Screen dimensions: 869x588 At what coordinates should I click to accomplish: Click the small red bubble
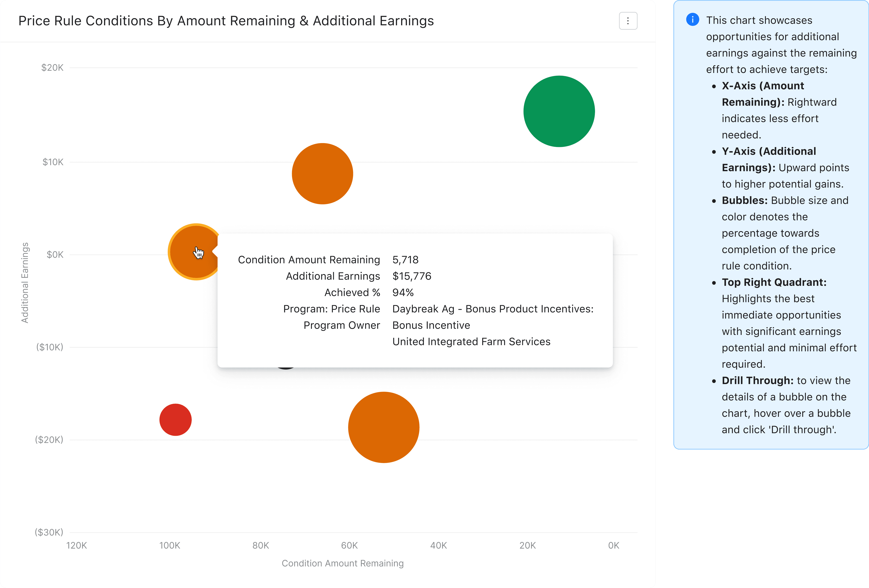[175, 420]
